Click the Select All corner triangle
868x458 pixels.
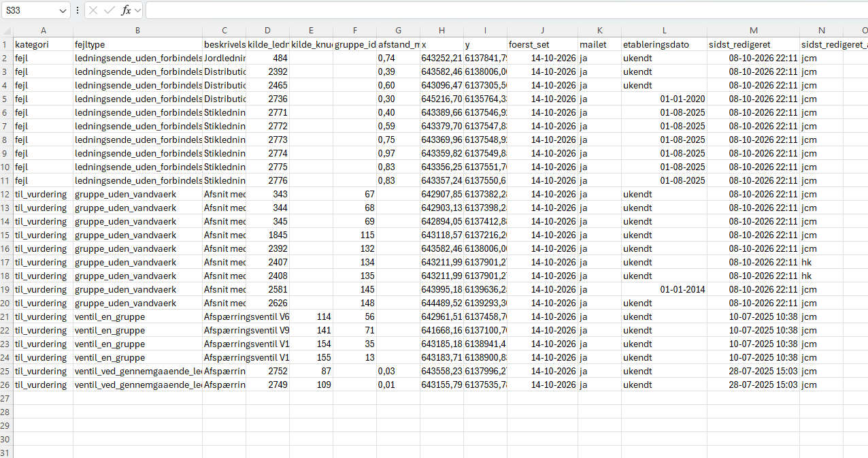pyautogui.click(x=7, y=31)
